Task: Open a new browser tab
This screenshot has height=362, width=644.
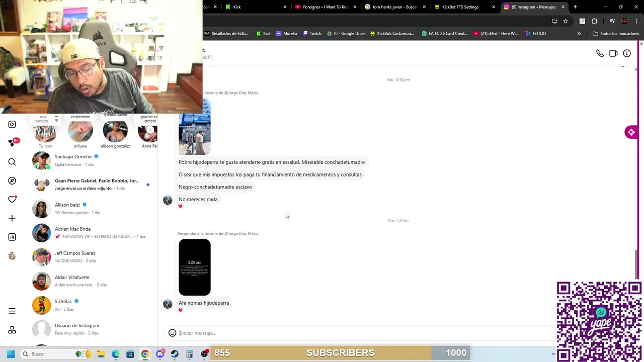Action: click(575, 7)
